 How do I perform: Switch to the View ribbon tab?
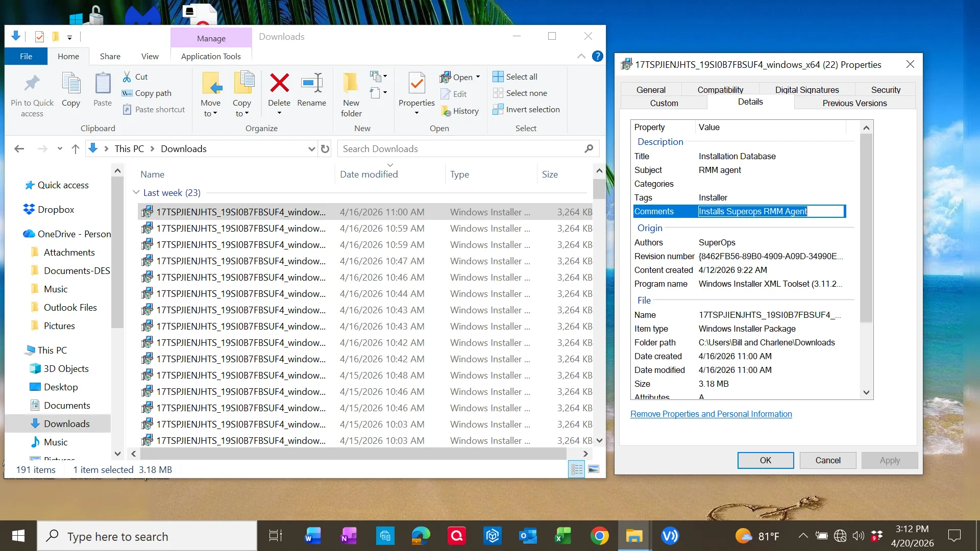150,56
